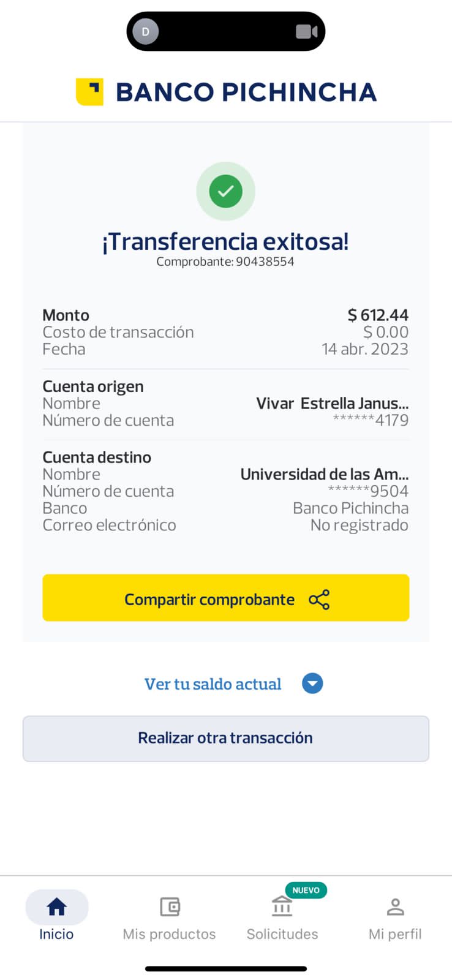The height and width of the screenshot is (980, 452).
Task: Expand the blue saldo actual arrow
Action: tap(312, 684)
